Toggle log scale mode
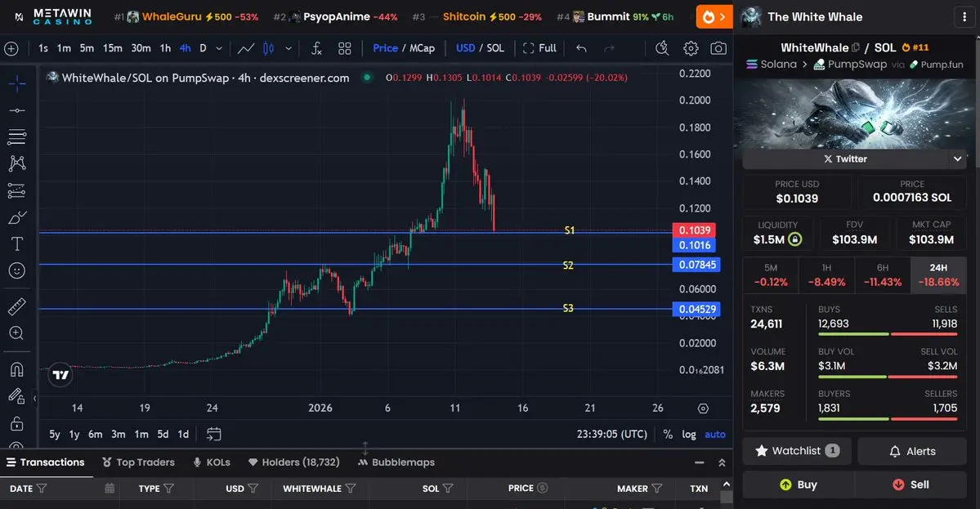 coord(689,434)
